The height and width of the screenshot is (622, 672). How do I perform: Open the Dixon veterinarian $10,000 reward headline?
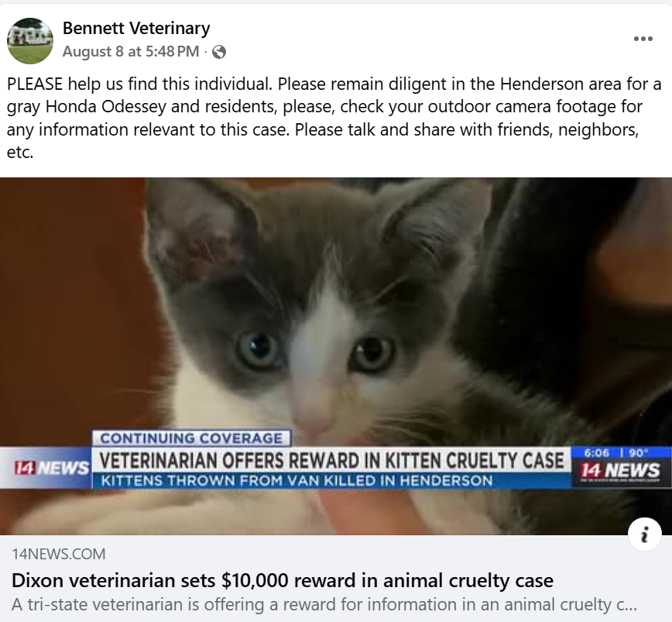(283, 580)
